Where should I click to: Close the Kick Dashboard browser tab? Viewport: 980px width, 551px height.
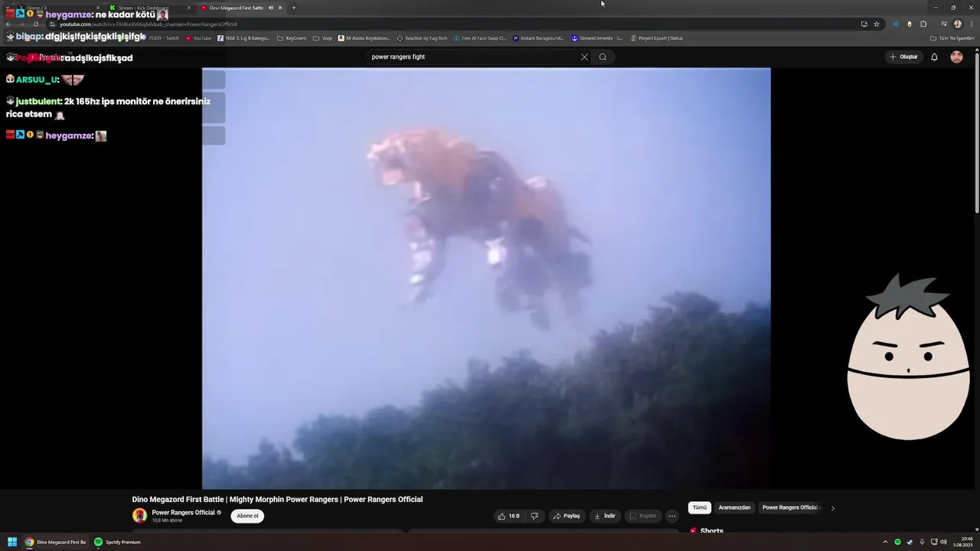[189, 8]
